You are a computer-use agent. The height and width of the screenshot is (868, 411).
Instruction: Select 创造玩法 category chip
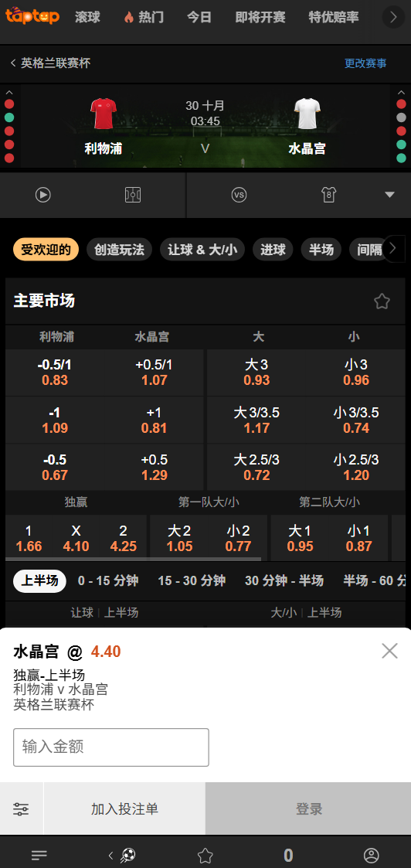click(120, 250)
